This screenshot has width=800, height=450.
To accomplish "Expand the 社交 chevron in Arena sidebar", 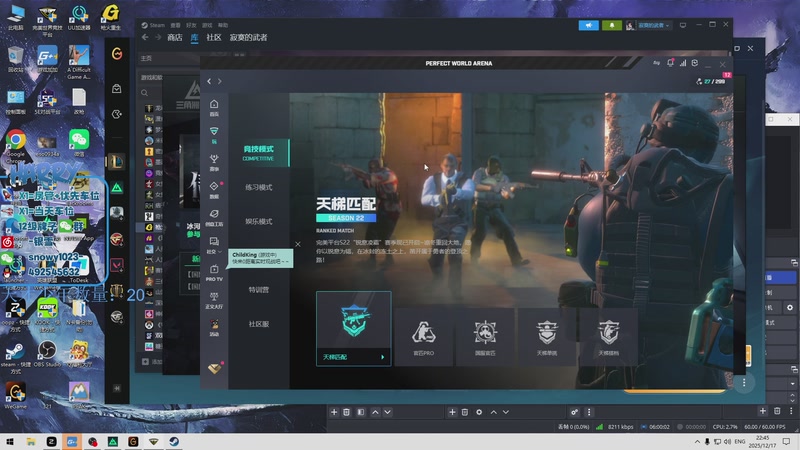I will click(x=220, y=252).
